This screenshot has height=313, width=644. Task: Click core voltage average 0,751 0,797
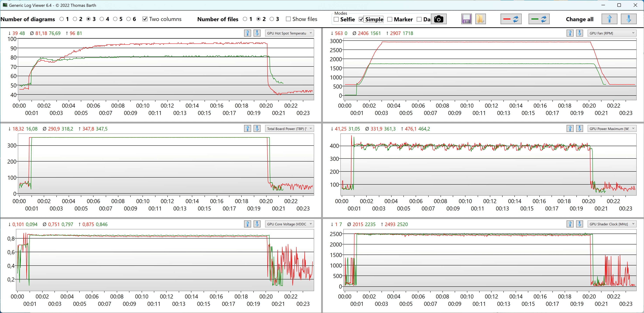(61, 224)
